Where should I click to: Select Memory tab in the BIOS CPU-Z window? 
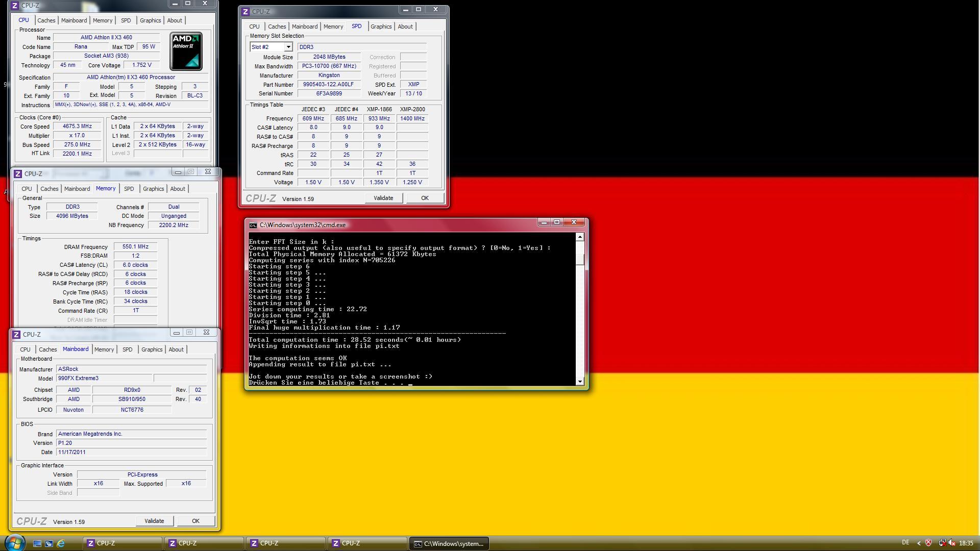pyautogui.click(x=104, y=349)
